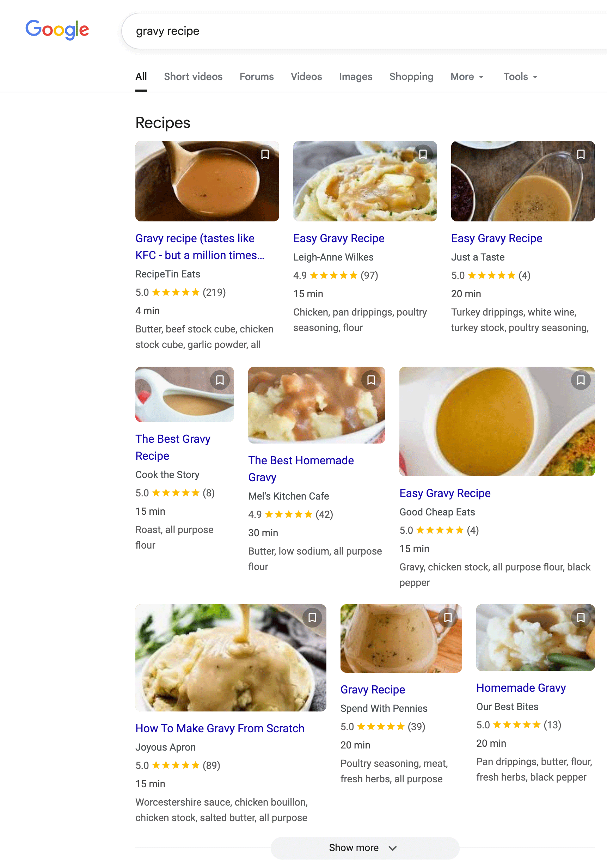The image size is (607, 868).
Task: Switch to the Short videos tab
Action: pyautogui.click(x=193, y=77)
